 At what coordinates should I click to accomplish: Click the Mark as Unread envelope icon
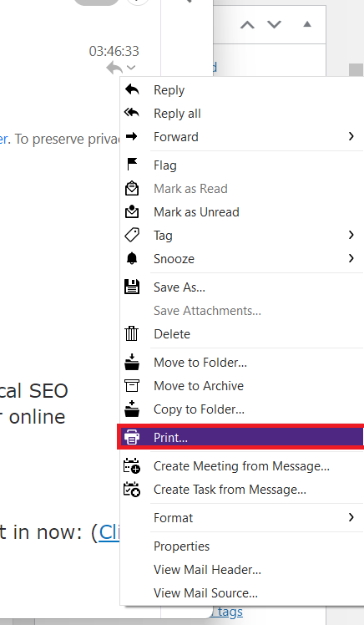[x=132, y=211]
